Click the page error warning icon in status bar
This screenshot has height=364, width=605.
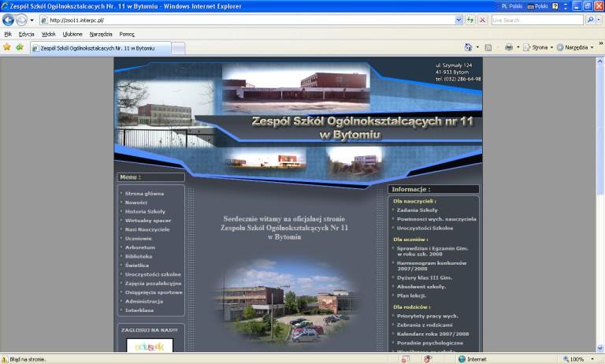[4, 359]
